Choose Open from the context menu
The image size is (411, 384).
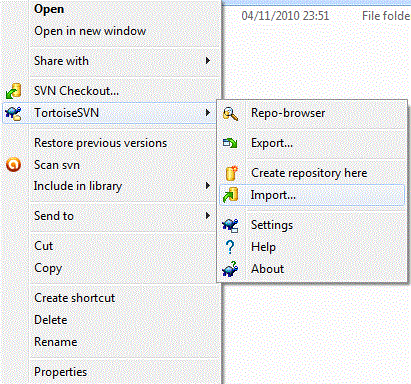pos(49,9)
